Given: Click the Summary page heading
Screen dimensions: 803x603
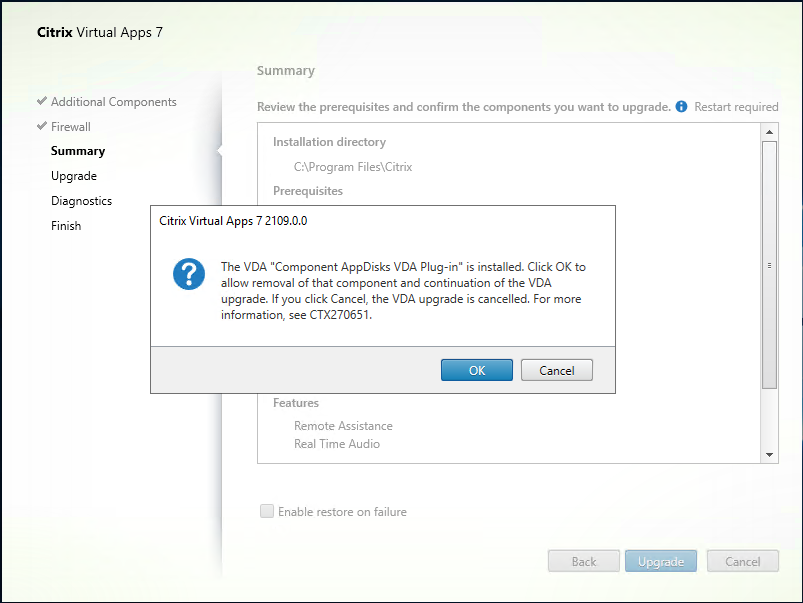Looking at the screenshot, I should tap(286, 71).
